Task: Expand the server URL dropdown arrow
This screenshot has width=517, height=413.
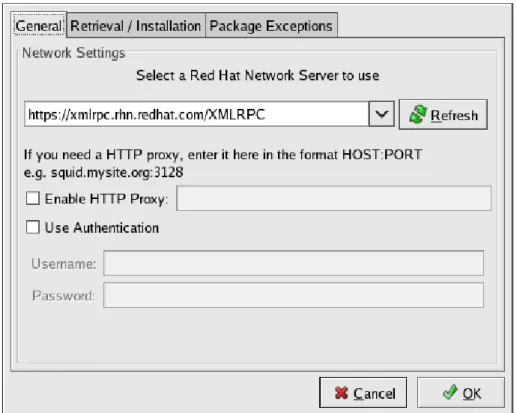Action: click(382, 114)
